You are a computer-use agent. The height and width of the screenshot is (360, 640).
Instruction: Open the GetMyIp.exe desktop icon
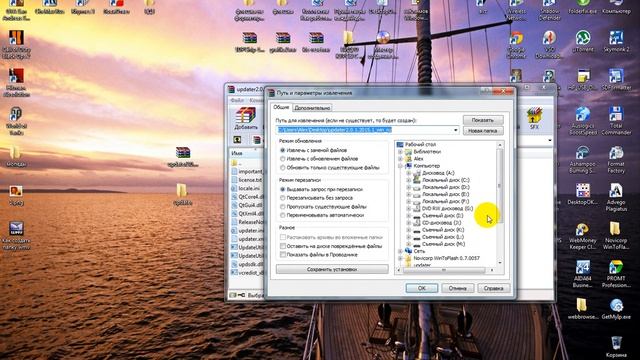[x=616, y=309]
